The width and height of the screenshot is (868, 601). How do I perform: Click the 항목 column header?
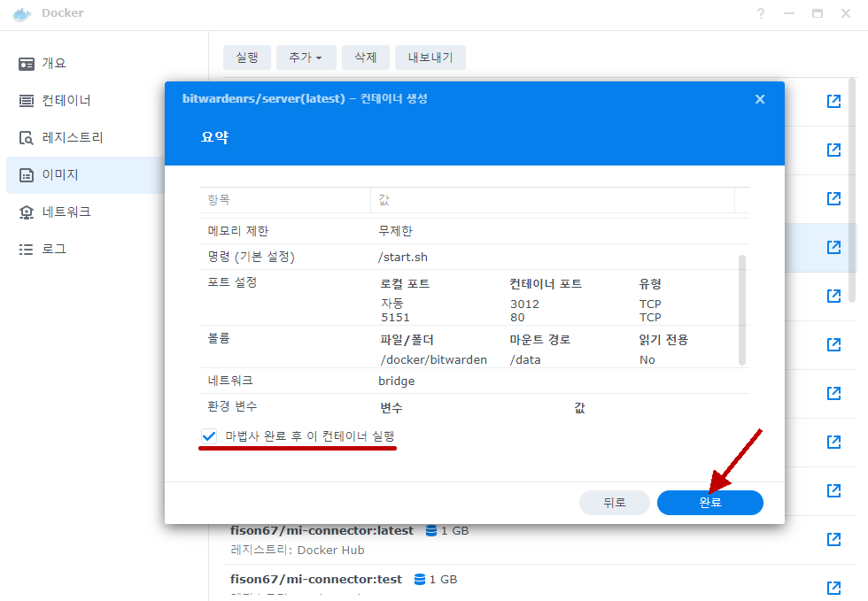coord(285,200)
